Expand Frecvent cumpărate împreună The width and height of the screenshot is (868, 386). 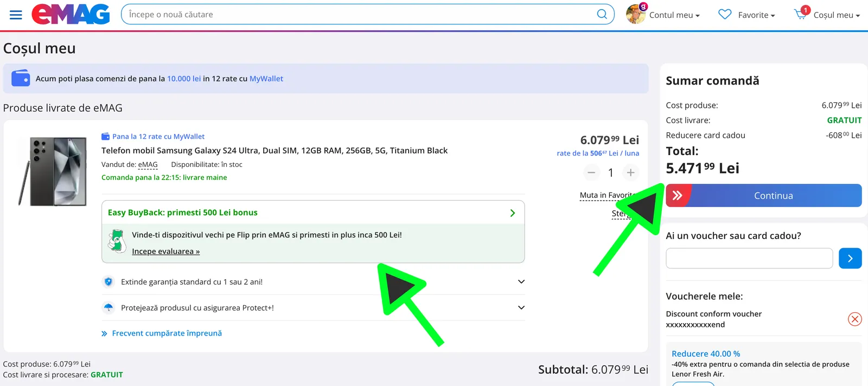162,333
